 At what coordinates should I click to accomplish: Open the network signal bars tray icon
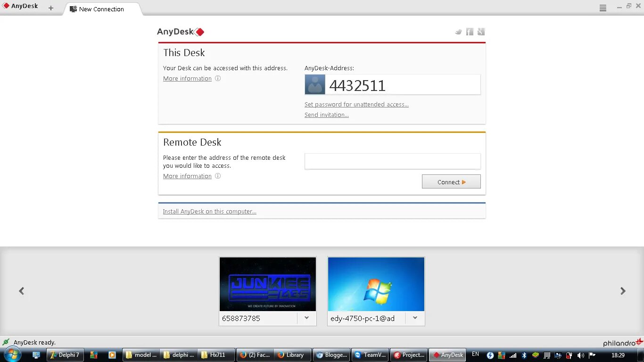pyautogui.click(x=512, y=355)
